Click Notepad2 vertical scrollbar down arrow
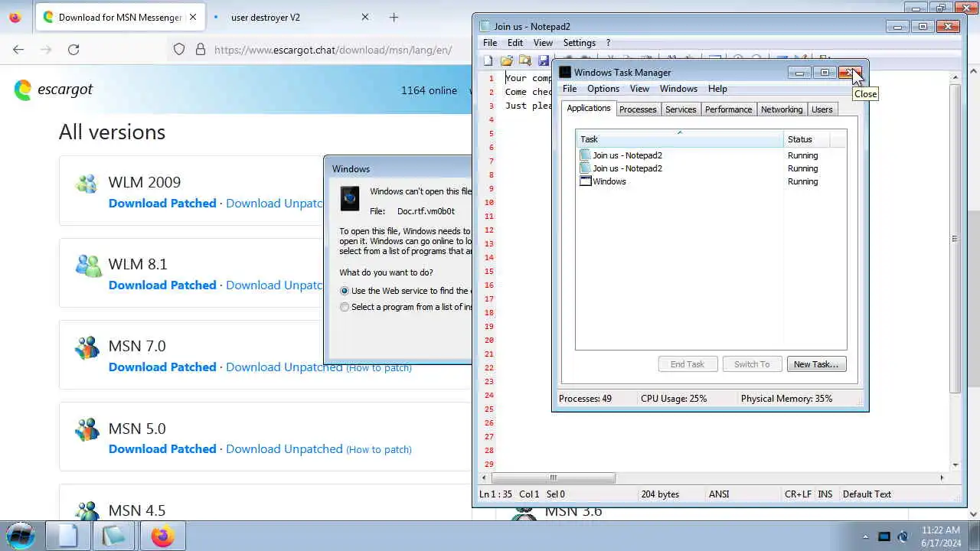Screen dimensions: 980x551 pyautogui.click(x=955, y=465)
